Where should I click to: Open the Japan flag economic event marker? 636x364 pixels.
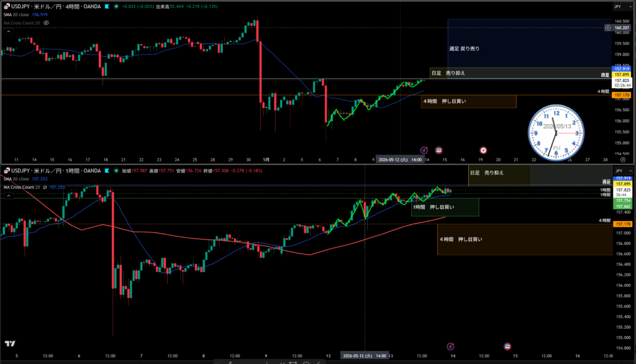(x=483, y=150)
